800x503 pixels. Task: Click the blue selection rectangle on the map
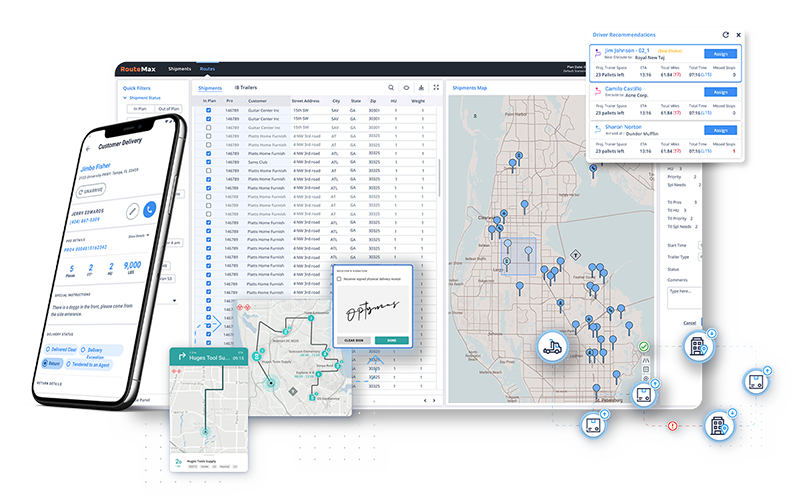[519, 257]
